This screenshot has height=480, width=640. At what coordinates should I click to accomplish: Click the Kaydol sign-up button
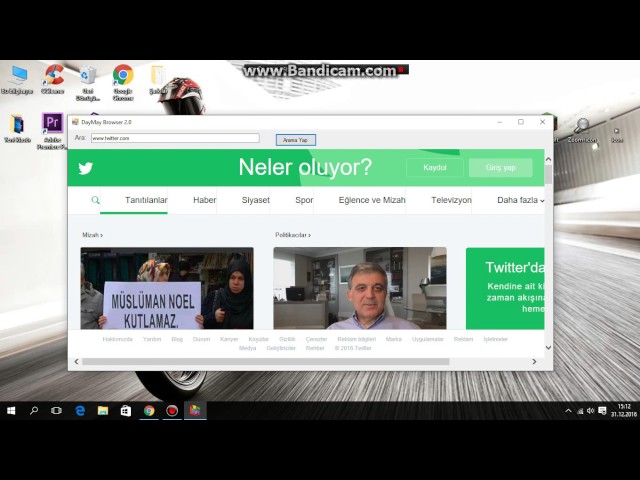coord(435,168)
